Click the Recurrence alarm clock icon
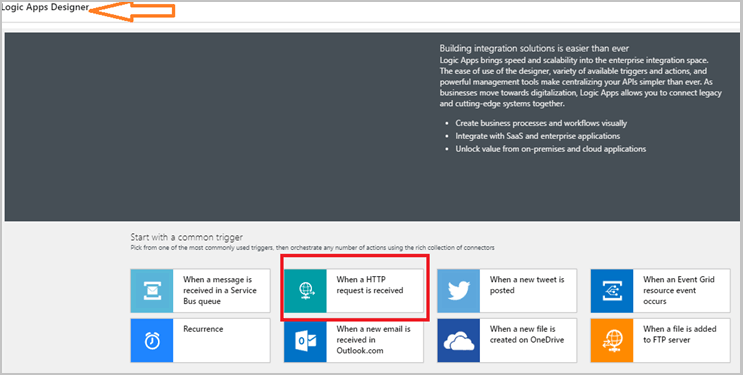This screenshot has height=375, width=743. coord(152,340)
